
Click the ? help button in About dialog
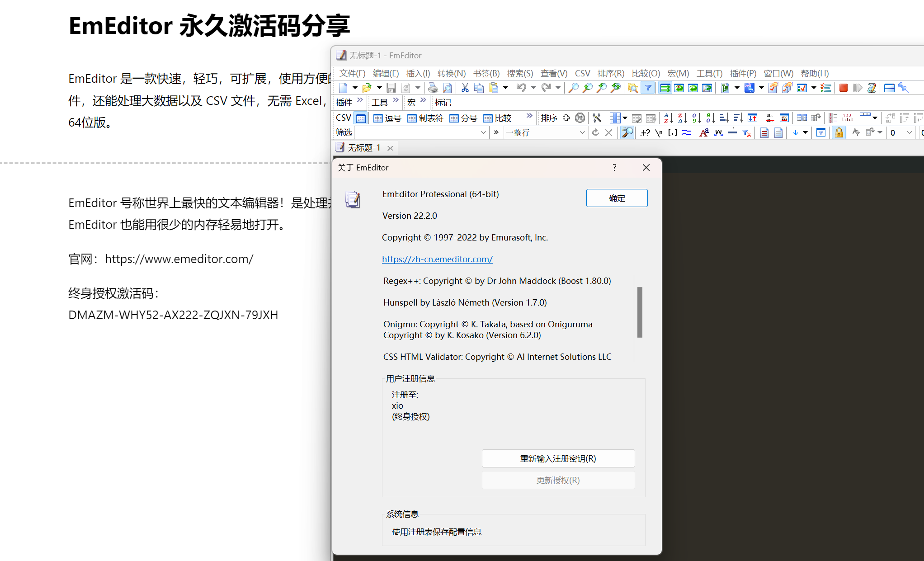[614, 168]
